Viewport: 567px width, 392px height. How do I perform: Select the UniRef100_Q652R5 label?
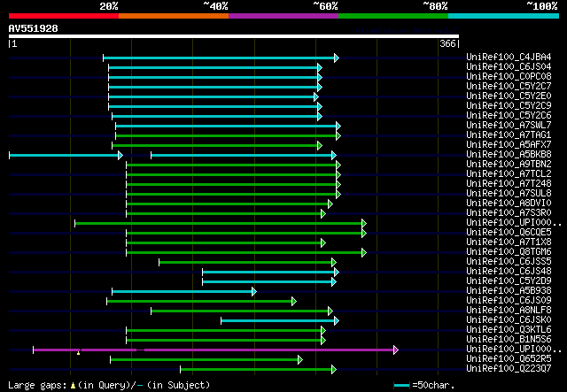(509, 358)
